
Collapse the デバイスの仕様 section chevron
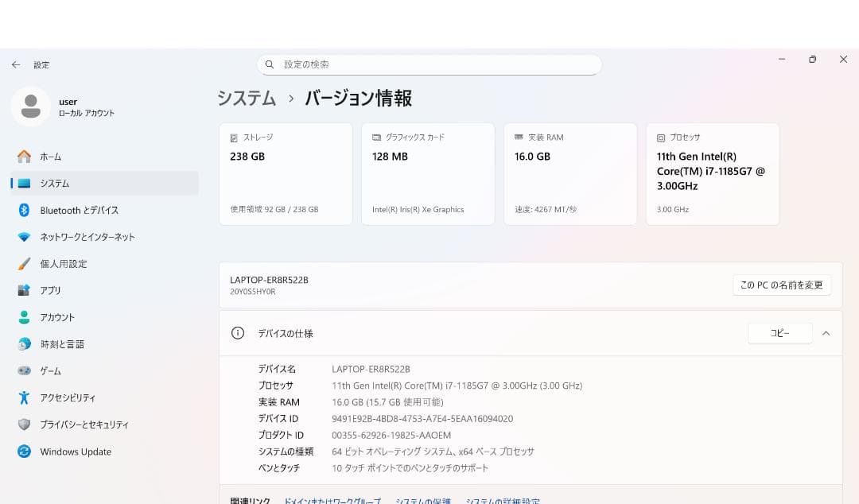826,333
